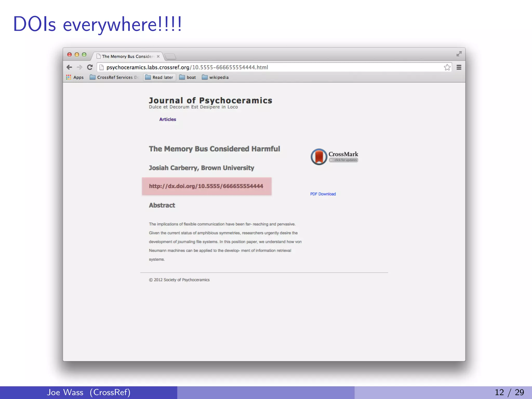Click the browser forward arrow
The width and height of the screenshot is (532, 399).
tap(79, 67)
